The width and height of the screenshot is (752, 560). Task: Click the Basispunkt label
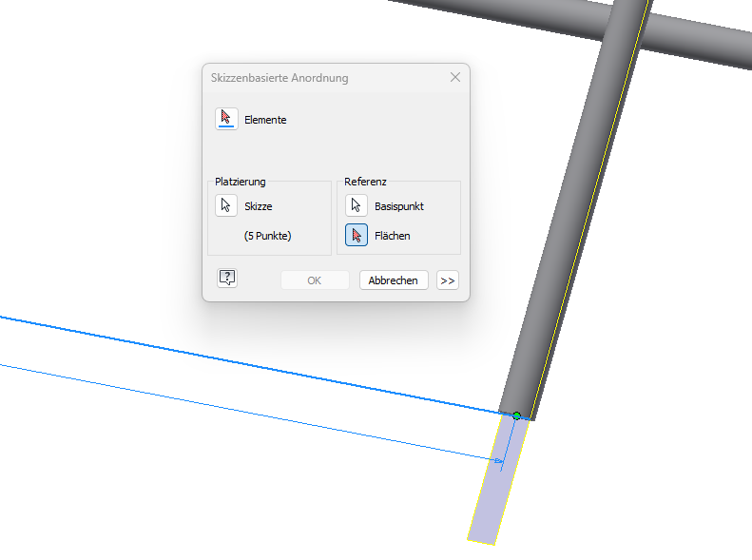pyautogui.click(x=399, y=206)
